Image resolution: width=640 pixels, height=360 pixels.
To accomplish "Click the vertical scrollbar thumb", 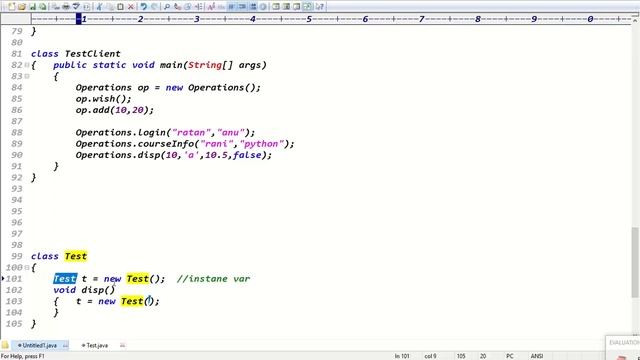I will point(635,262).
